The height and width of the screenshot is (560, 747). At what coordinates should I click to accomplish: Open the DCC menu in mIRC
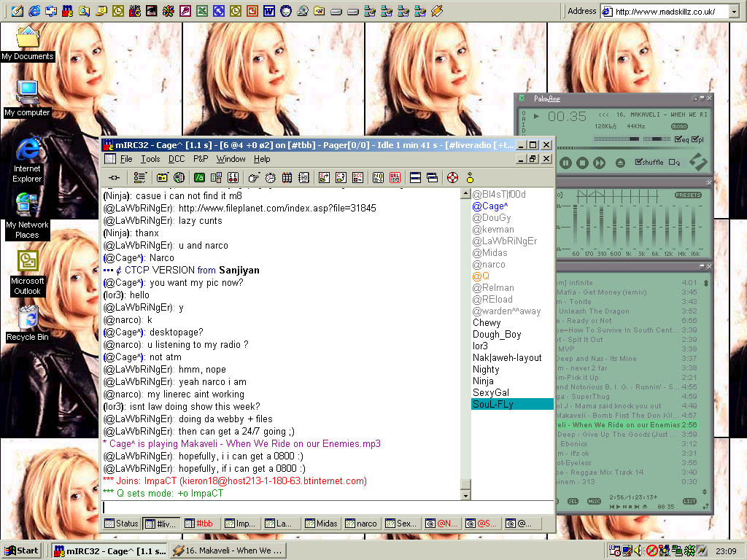pos(177,159)
